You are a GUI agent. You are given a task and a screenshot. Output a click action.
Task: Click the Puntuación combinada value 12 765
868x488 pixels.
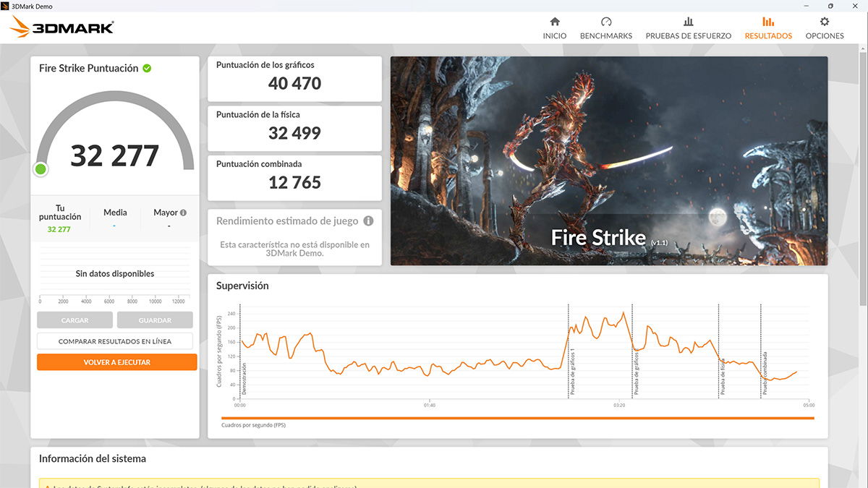click(x=294, y=182)
